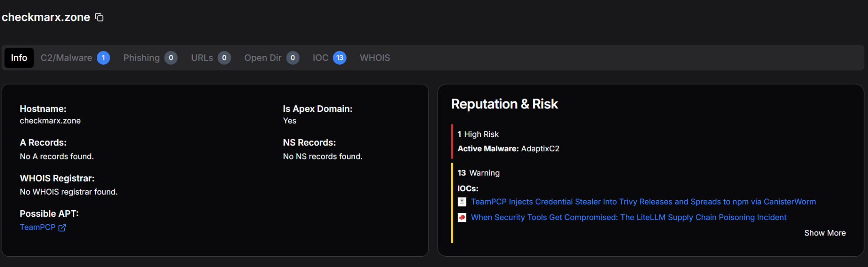Copy the checkmarx.zone domain name
Screen dimensions: 868x267
point(99,17)
